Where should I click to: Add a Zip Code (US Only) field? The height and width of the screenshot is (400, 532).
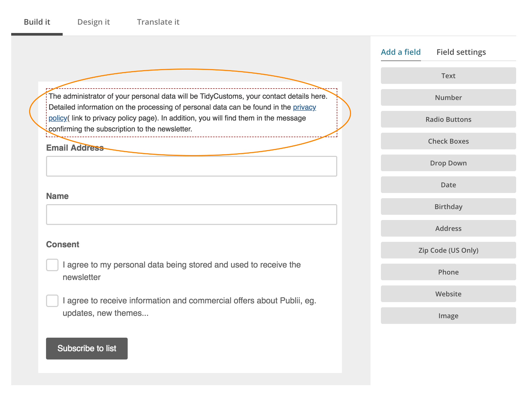tap(448, 250)
